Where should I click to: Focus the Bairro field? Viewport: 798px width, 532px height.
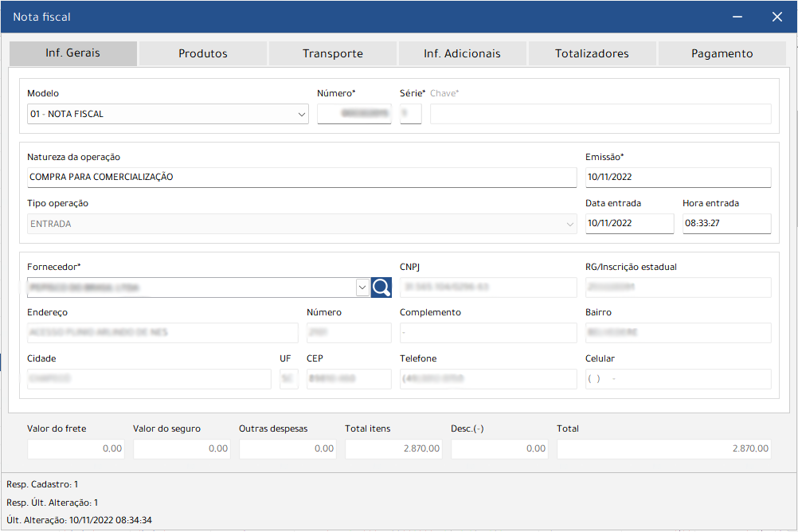coord(679,333)
